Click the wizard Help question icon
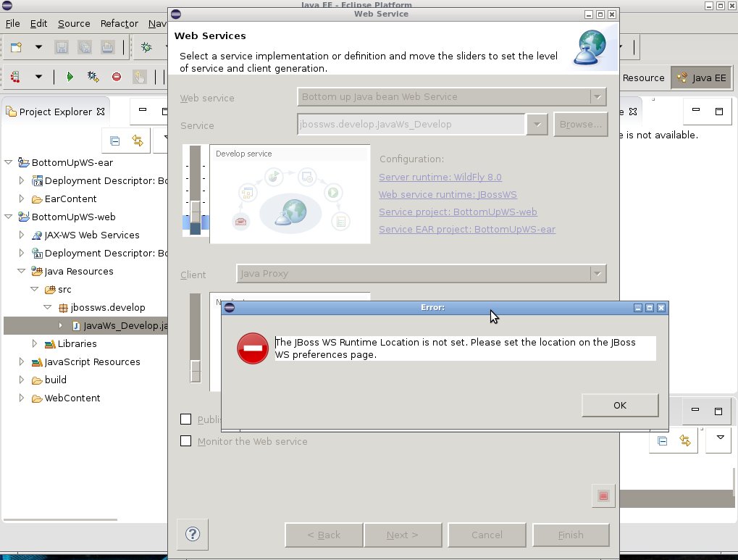 coord(193,534)
